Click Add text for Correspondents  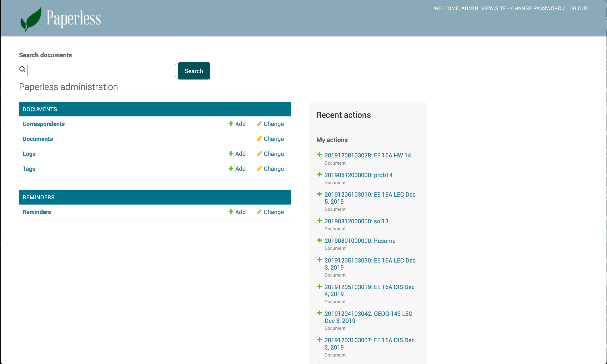(x=240, y=124)
